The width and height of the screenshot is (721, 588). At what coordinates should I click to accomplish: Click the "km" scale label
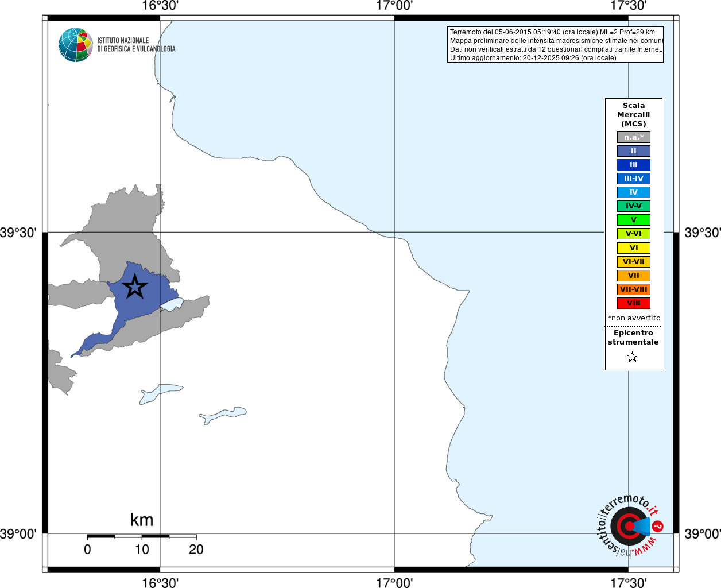point(142,520)
